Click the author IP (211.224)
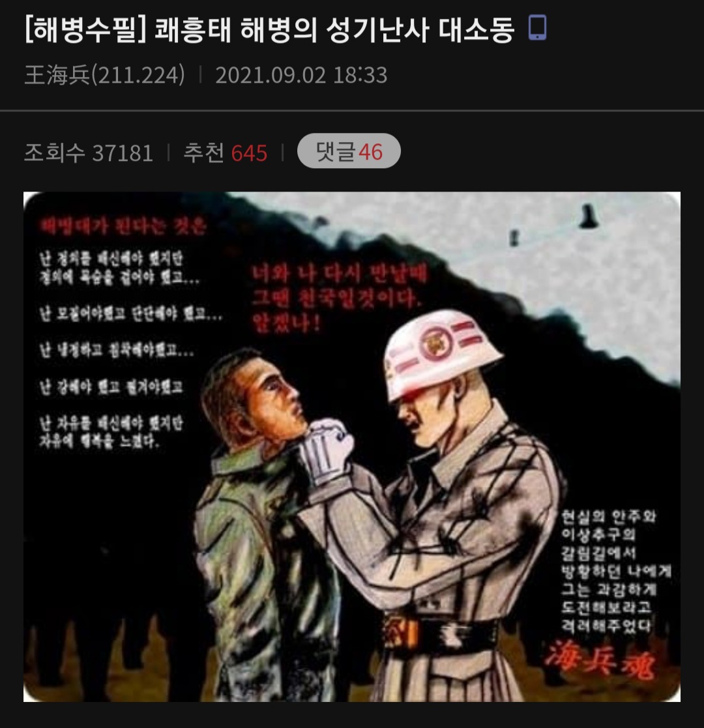This screenshot has height=728, width=704. click(138, 75)
